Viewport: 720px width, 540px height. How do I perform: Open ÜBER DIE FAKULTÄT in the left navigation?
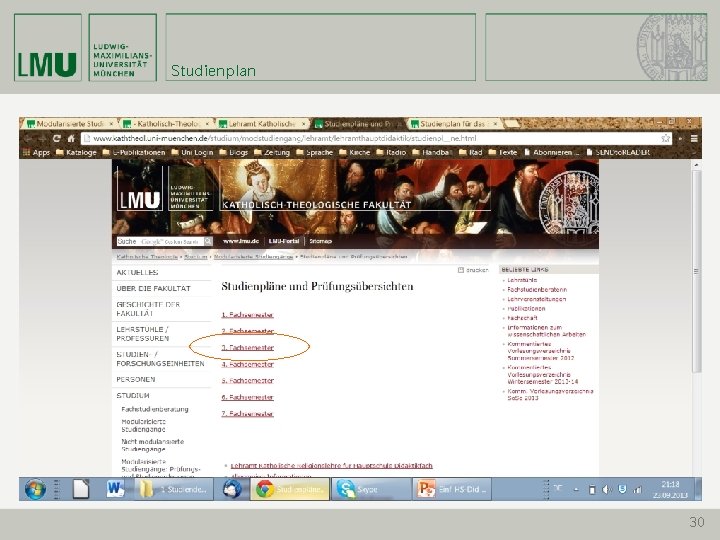(x=153, y=288)
